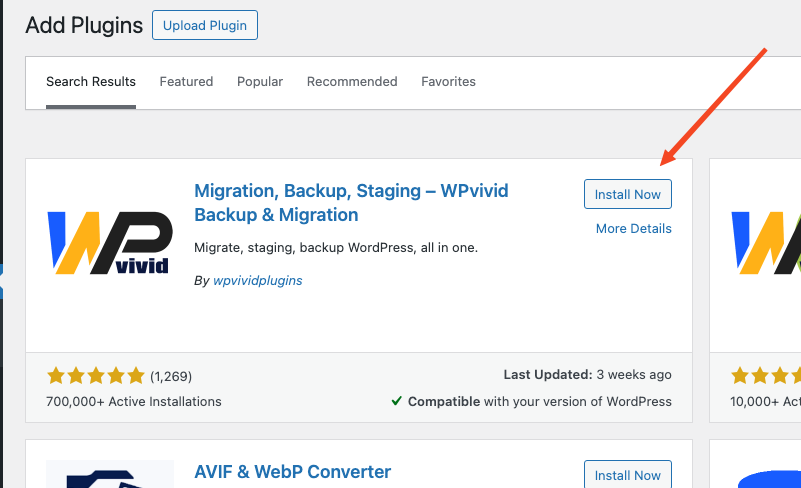Click the 700,000+ Active Installations text
Viewport: 801px width, 488px height.
(x=134, y=402)
